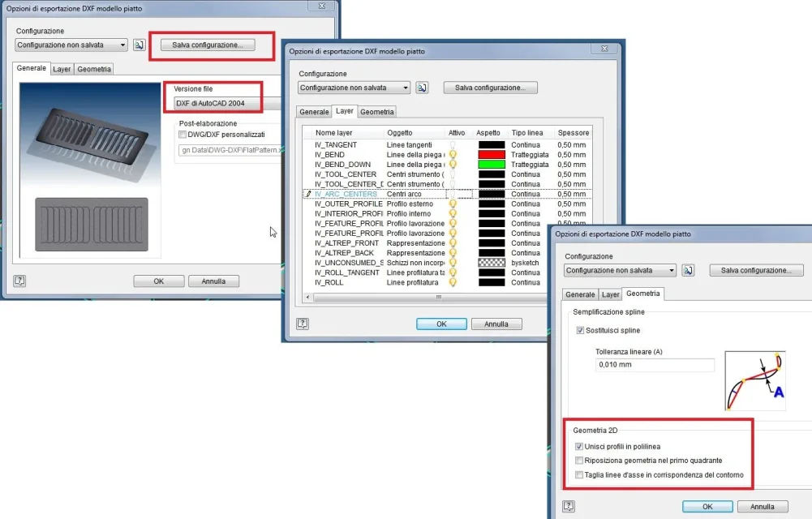Enable Riposiziona geometria nel primo quadrante
This screenshot has height=519, width=812.
579,461
